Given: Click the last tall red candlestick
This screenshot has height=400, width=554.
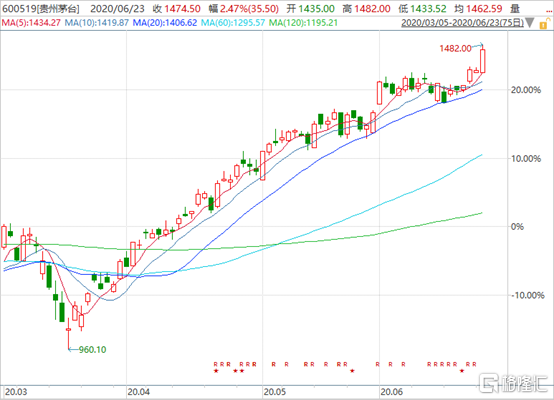Looking at the screenshot, I should (x=483, y=61).
